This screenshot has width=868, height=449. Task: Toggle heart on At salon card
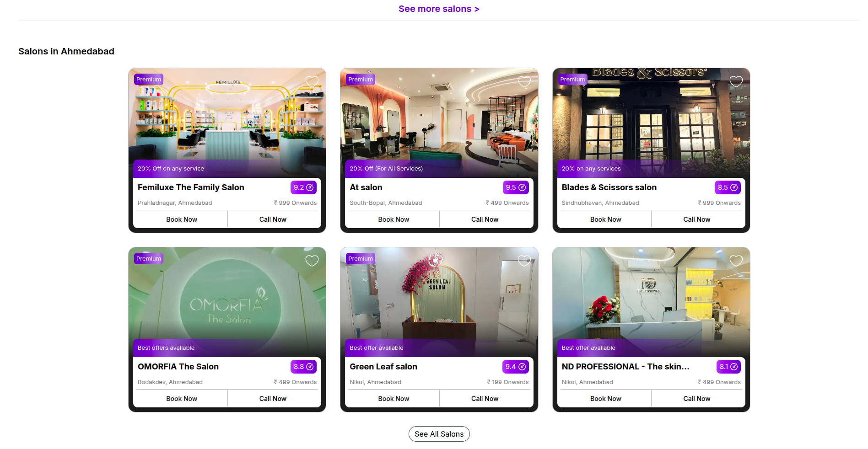point(524,82)
